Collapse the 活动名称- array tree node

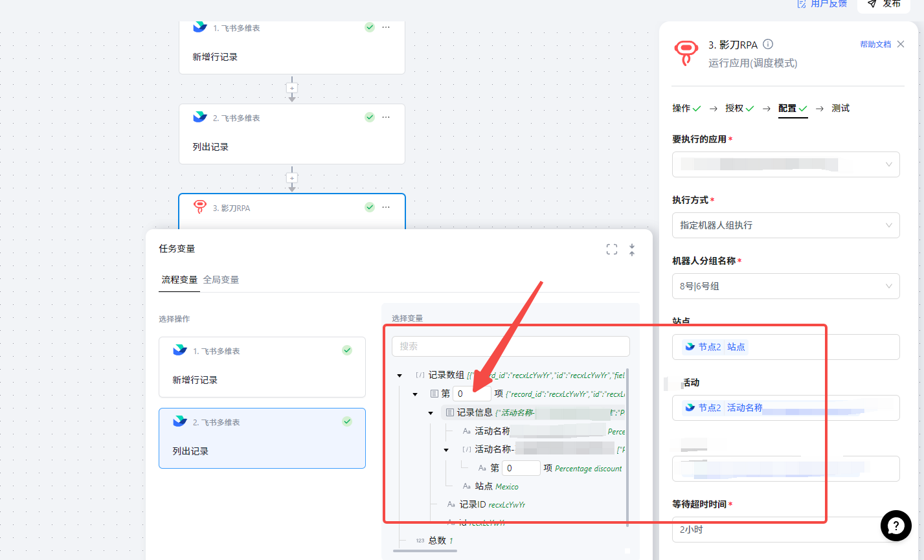446,450
